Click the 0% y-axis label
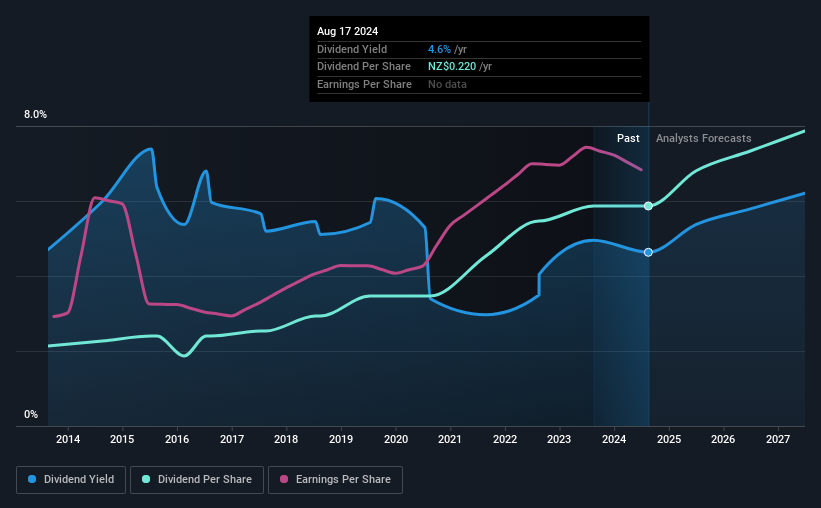Image resolution: width=821 pixels, height=508 pixels. tap(31, 414)
